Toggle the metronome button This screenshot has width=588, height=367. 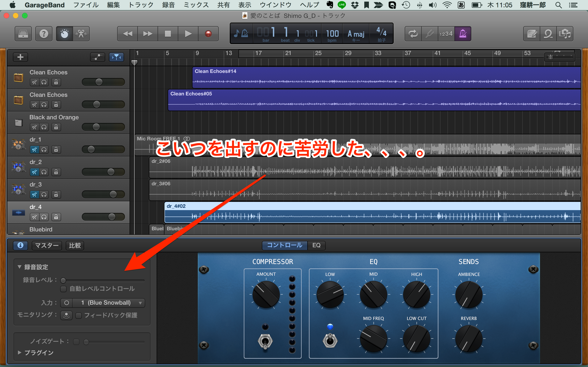point(463,34)
